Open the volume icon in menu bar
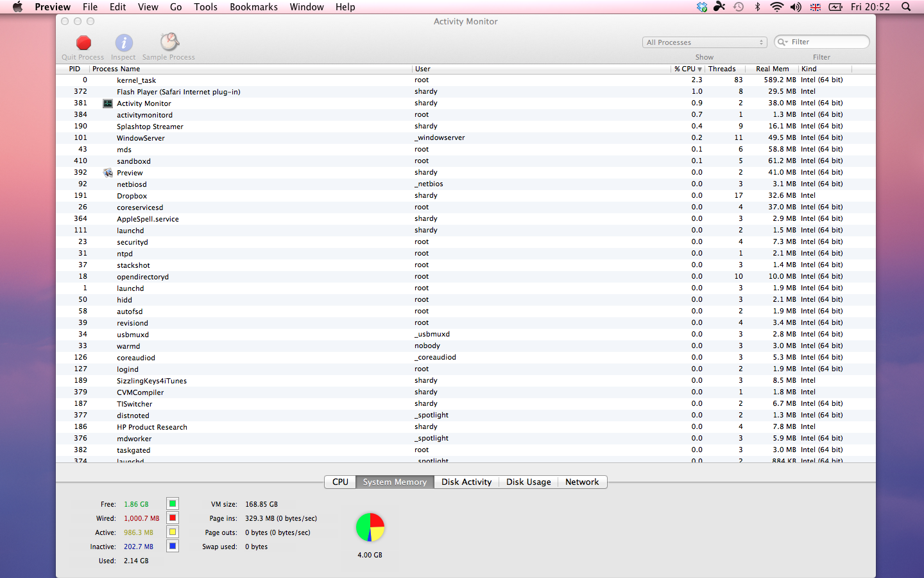Viewport: 924px width, 578px height. coord(796,7)
